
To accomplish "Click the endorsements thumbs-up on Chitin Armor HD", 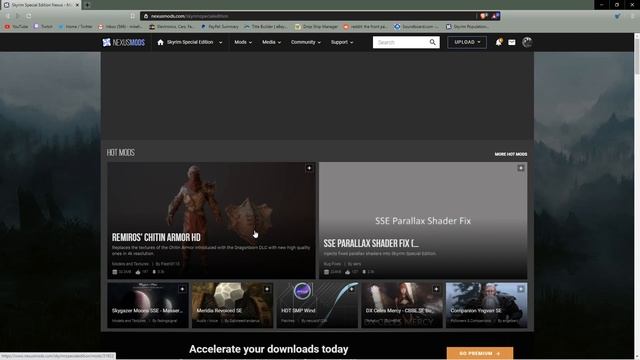I will coord(138,272).
